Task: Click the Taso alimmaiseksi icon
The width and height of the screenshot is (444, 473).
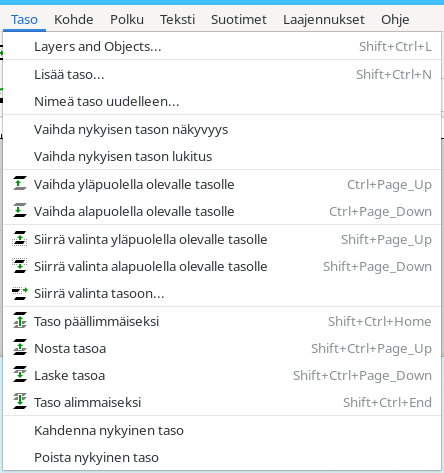Action: point(20,402)
